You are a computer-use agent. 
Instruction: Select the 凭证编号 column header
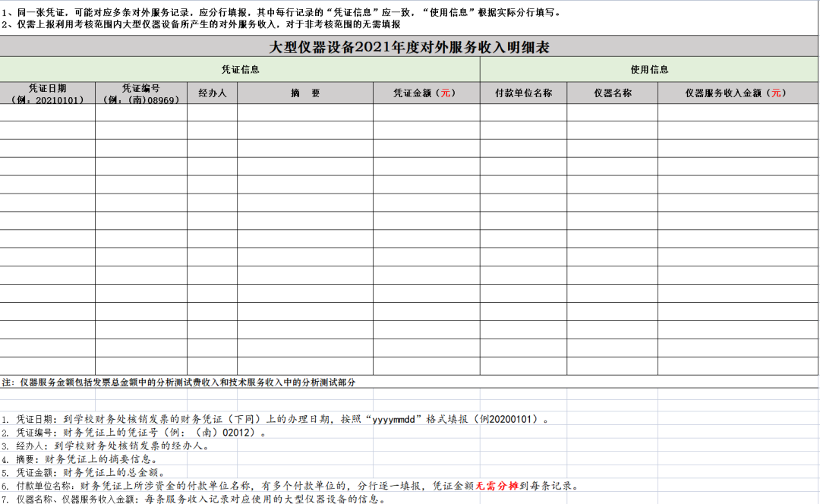click(141, 93)
